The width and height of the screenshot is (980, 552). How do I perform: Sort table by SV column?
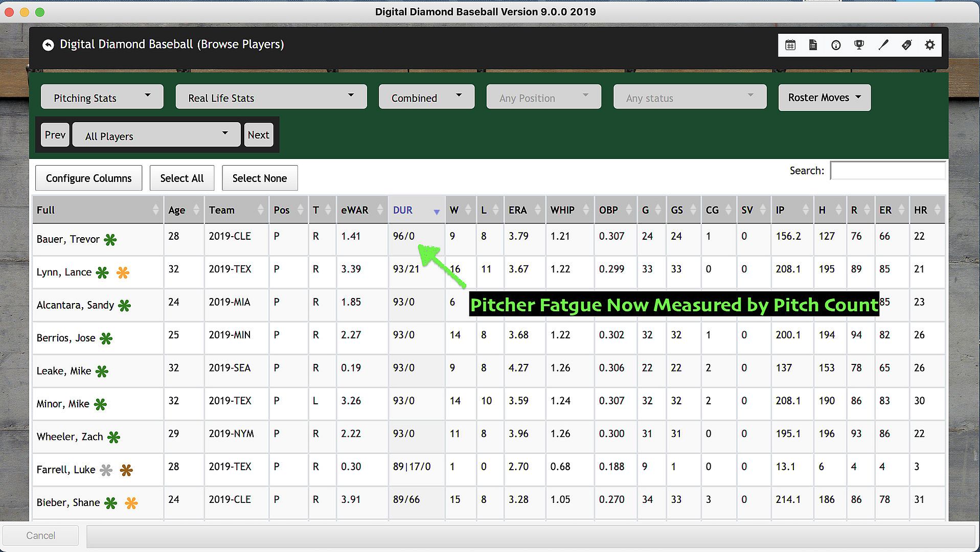tap(754, 210)
